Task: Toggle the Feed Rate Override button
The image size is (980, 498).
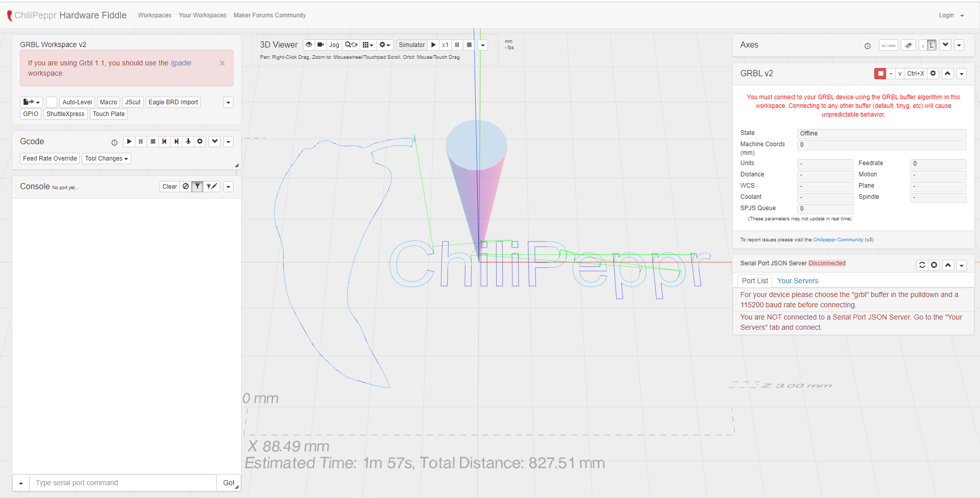Action: tap(50, 159)
